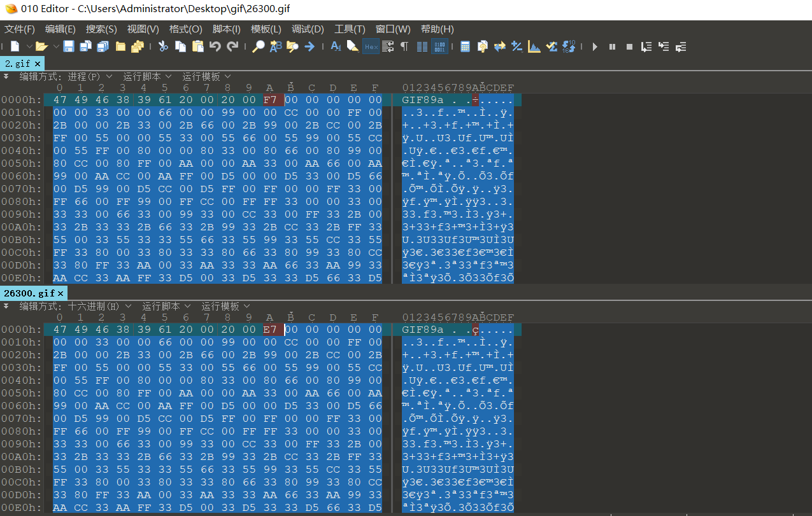Open the 视图(V) menu

143,29
